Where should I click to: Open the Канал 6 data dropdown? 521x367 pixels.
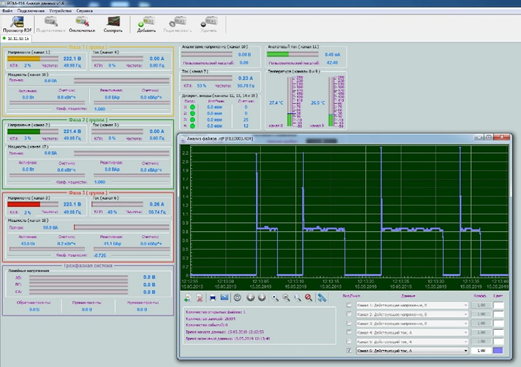click(412, 350)
